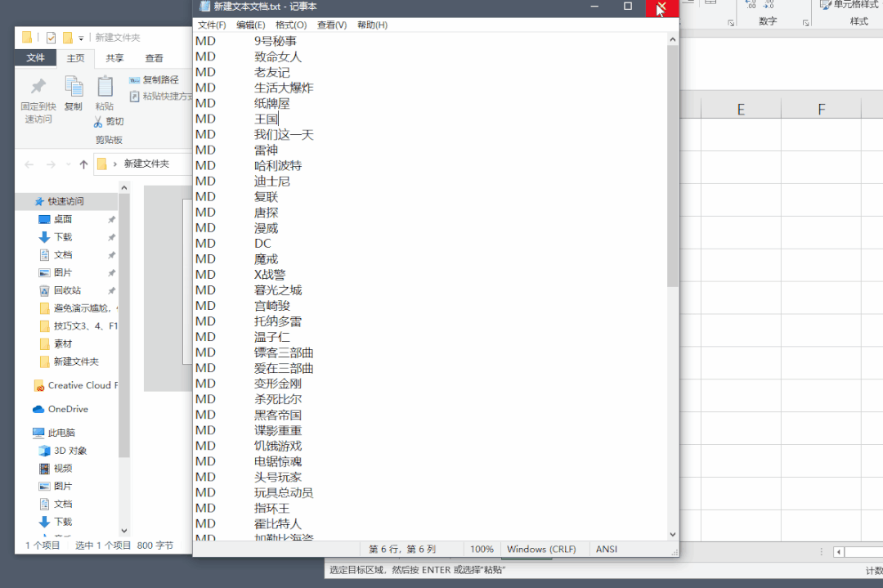Click the 粘贴 (Paste) clipboard icon
883x588 pixels.
(105, 88)
